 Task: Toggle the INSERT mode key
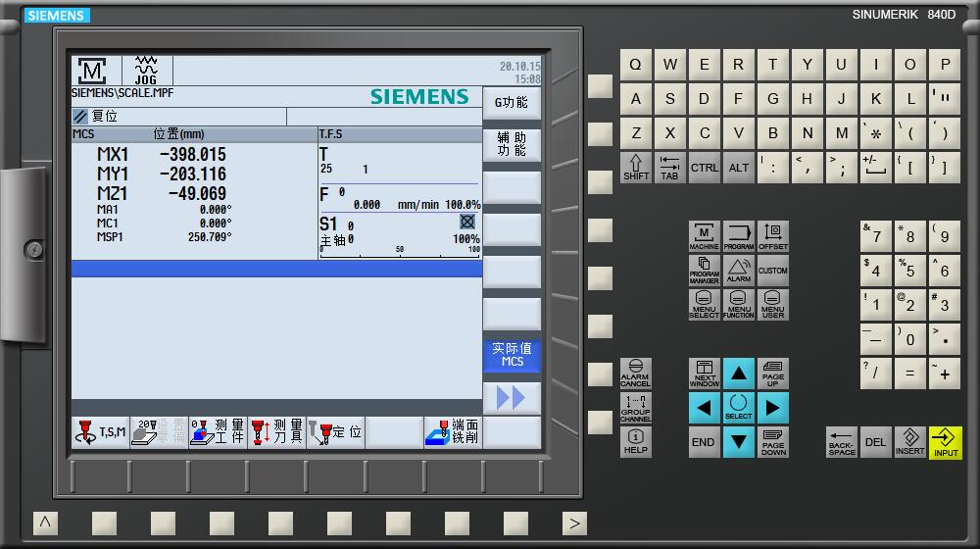point(909,442)
